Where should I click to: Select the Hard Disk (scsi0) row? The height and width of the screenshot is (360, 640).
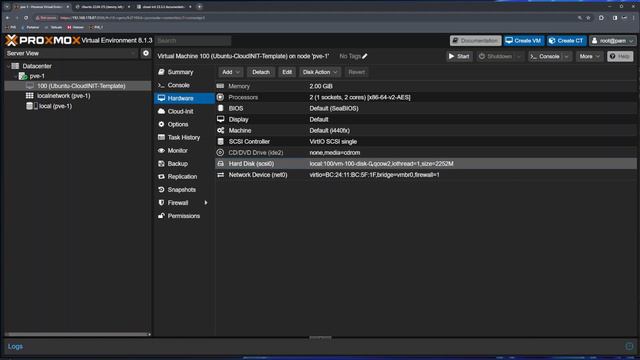pyautogui.click(x=426, y=164)
